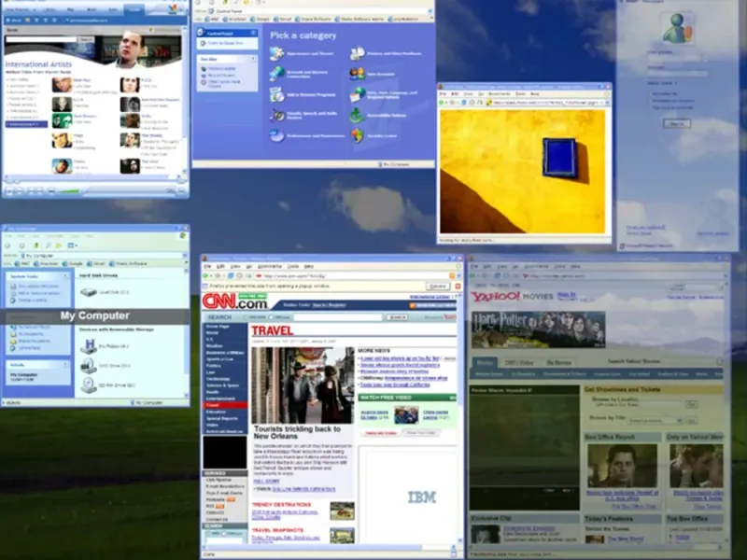Open Bookmarks menu in CNN Firefox window
The image size is (747, 560).
270,267
